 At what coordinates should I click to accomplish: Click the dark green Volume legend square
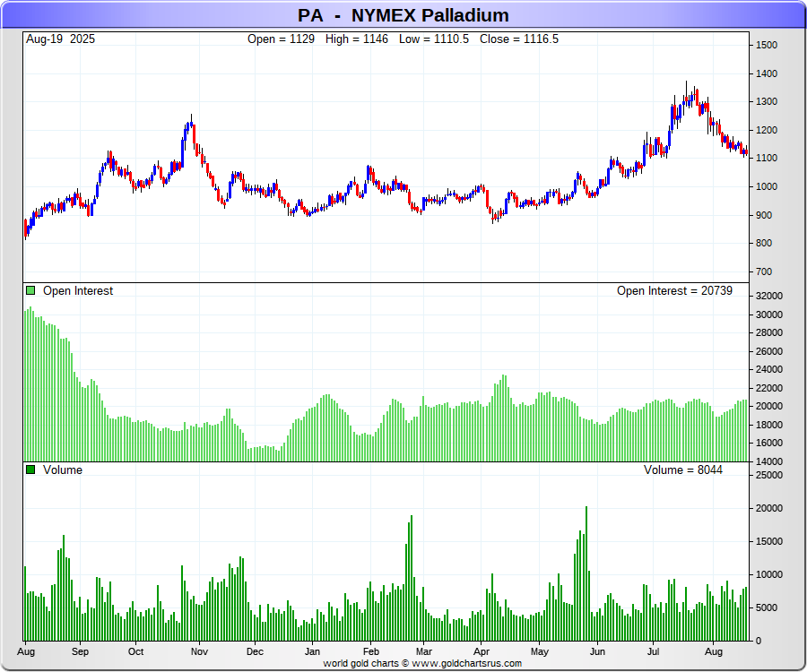click(x=30, y=470)
